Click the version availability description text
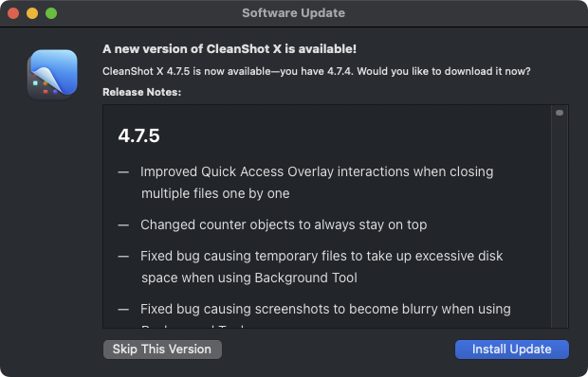Screen dimensions: 588x377 317,71
